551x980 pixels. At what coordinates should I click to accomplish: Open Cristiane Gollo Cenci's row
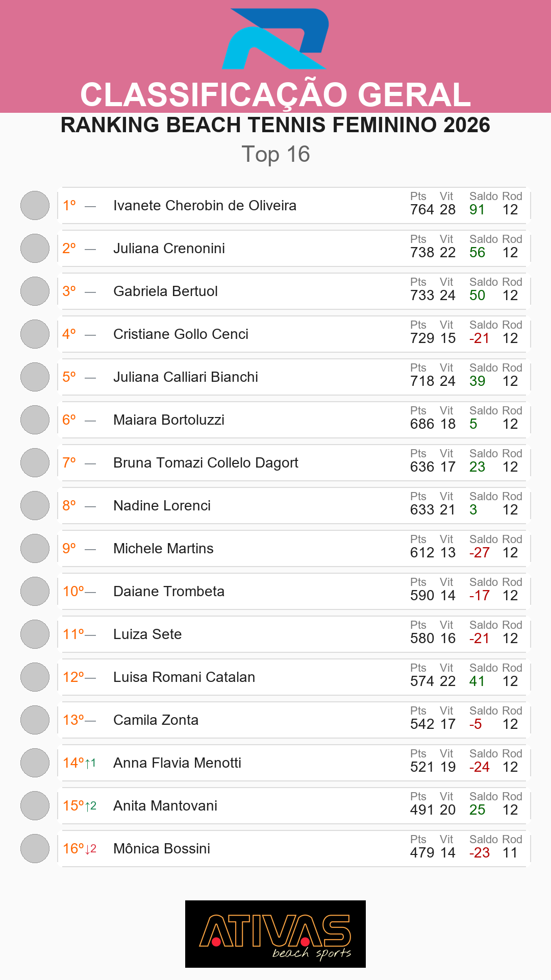pos(294,334)
